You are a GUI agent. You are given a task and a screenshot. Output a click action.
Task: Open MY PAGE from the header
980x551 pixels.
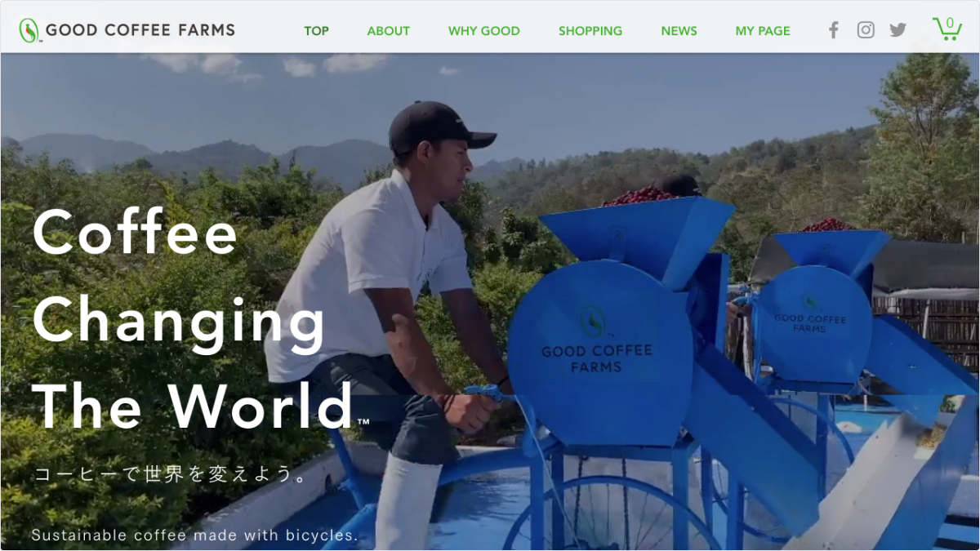pyautogui.click(x=763, y=31)
